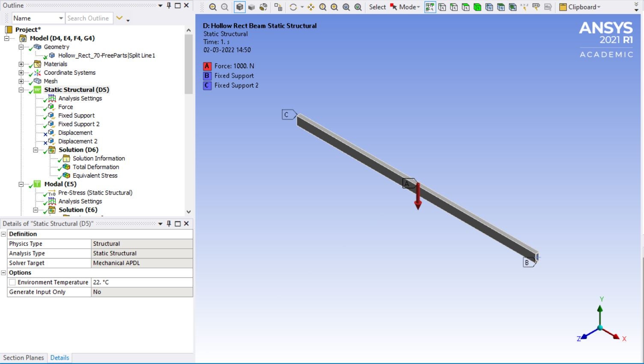The height and width of the screenshot is (364, 644).
Task: Select the Pan view tool
Action: (x=311, y=7)
